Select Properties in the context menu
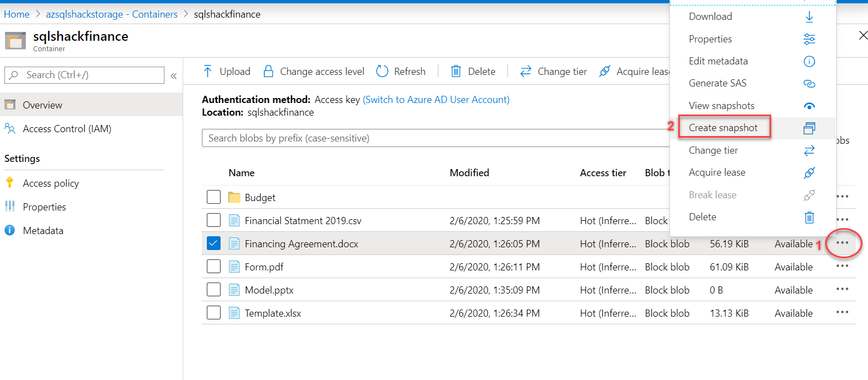This screenshot has height=380, width=868. coord(710,39)
